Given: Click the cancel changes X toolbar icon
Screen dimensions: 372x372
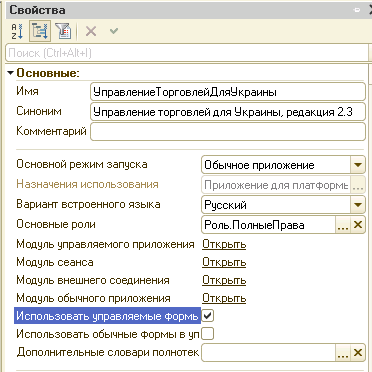Looking at the screenshot, I should (x=91, y=32).
